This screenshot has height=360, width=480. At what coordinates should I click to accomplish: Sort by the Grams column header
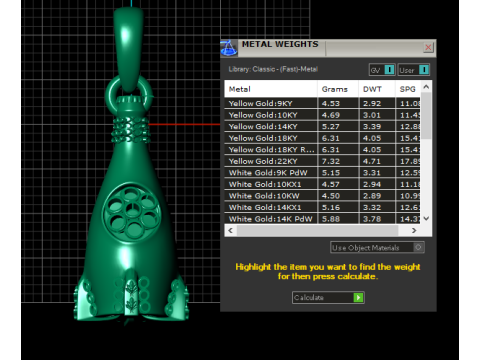click(x=338, y=89)
